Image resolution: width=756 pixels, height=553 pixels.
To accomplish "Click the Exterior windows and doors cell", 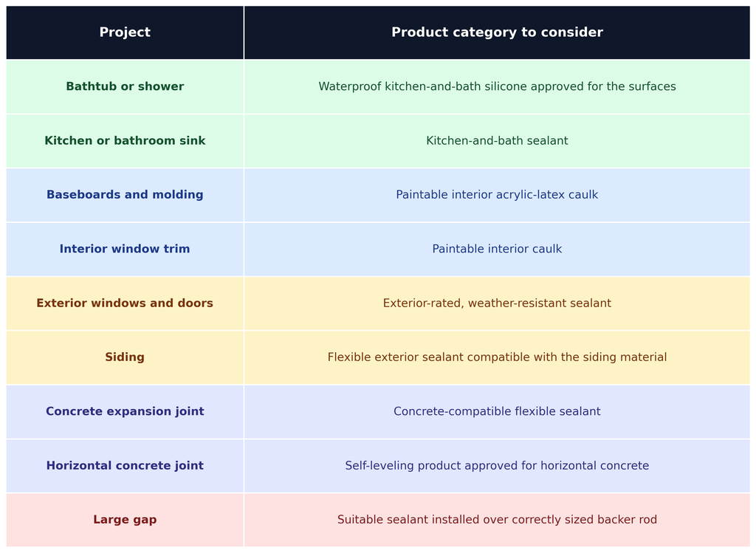I will (125, 303).
